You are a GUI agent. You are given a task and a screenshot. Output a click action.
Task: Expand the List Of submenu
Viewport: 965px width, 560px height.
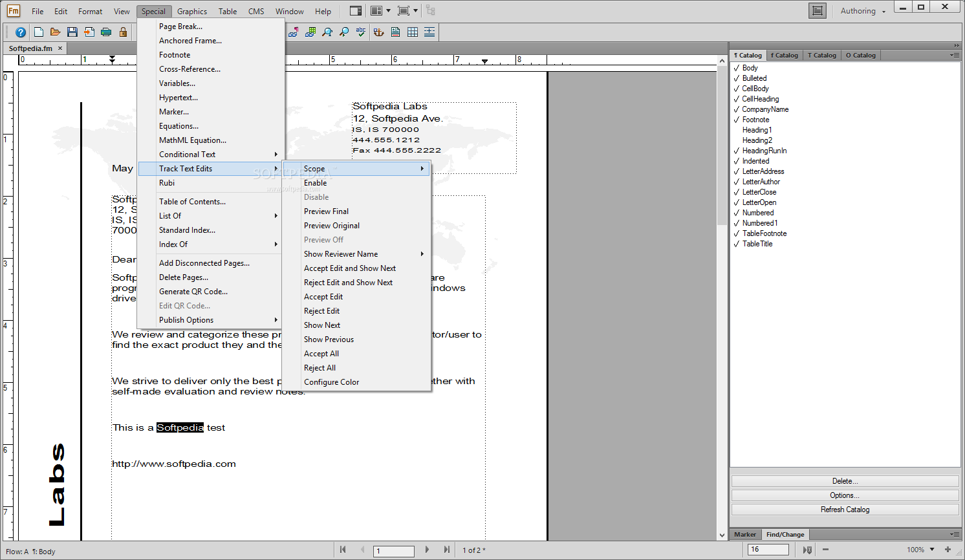pyautogui.click(x=211, y=216)
